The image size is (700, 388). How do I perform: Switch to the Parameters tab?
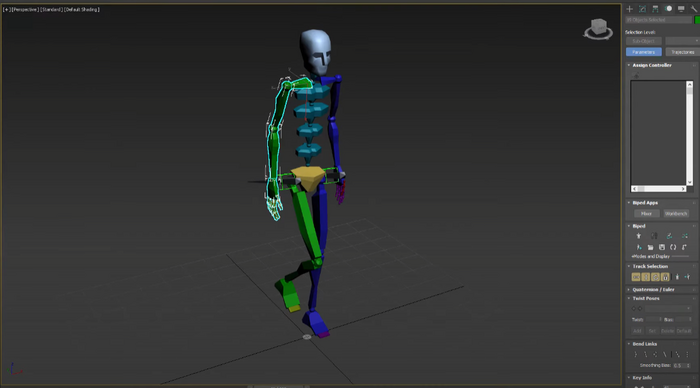pos(643,52)
